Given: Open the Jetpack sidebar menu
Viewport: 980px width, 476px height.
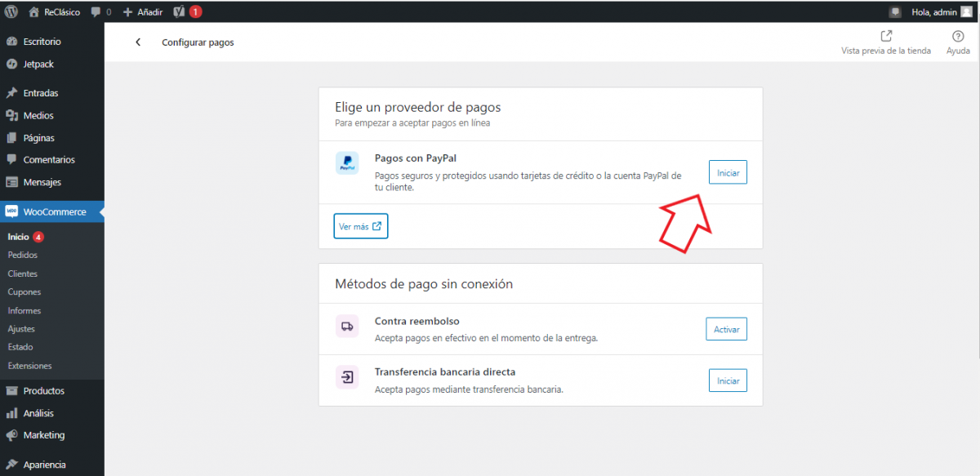Looking at the screenshot, I should [38, 64].
